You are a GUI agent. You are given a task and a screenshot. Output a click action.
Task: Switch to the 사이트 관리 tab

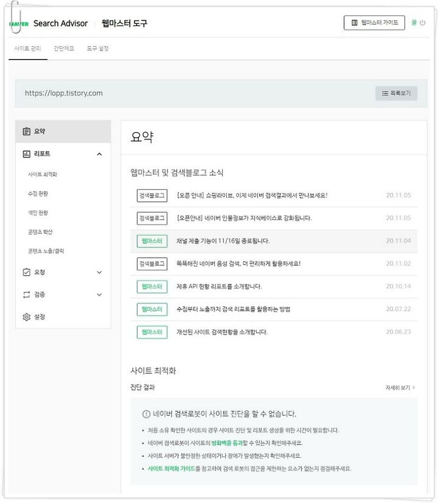(x=27, y=49)
